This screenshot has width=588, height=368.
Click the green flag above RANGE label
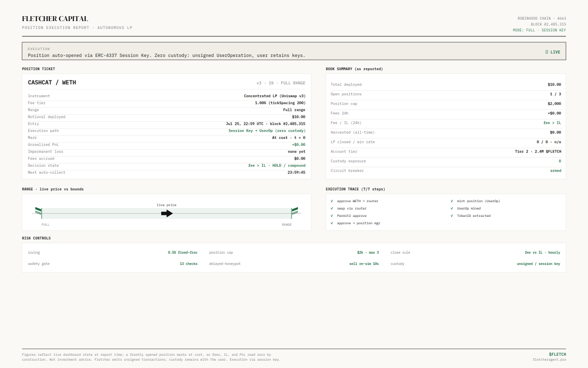[x=294, y=211]
